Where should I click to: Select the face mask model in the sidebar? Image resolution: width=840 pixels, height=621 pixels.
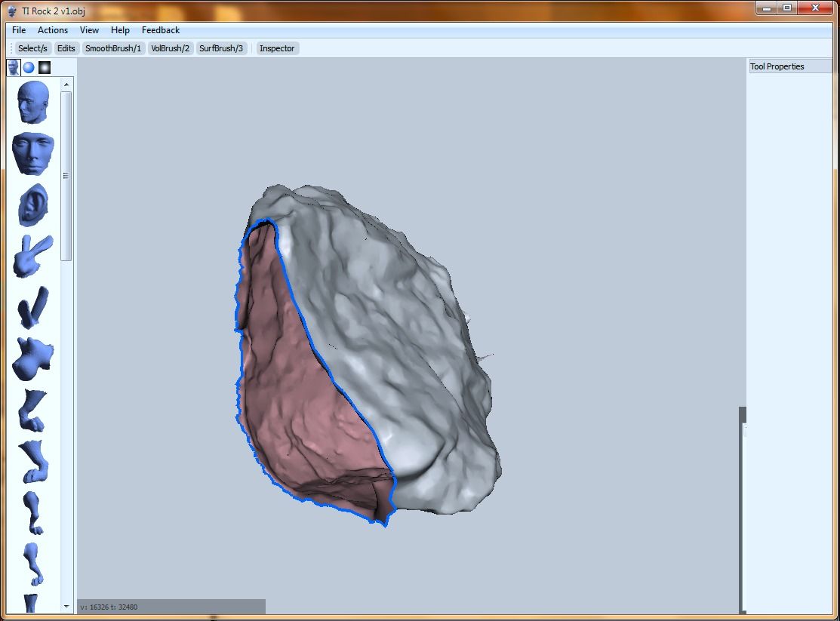point(32,153)
